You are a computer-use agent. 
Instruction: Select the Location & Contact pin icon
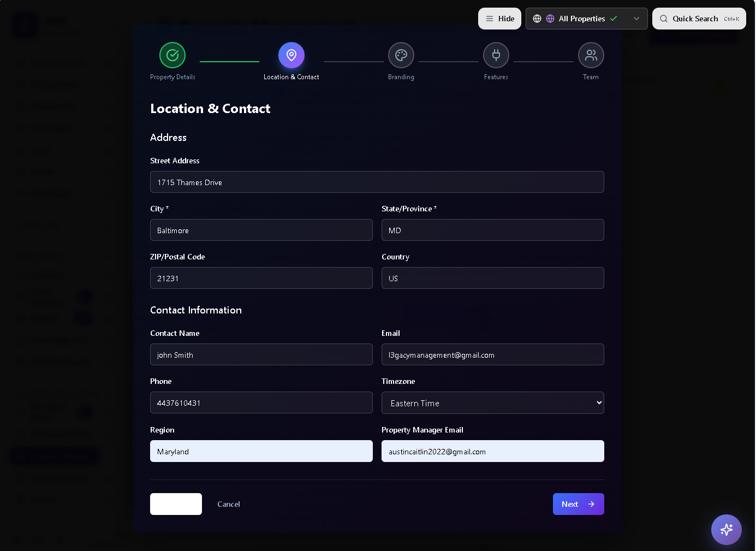291,55
